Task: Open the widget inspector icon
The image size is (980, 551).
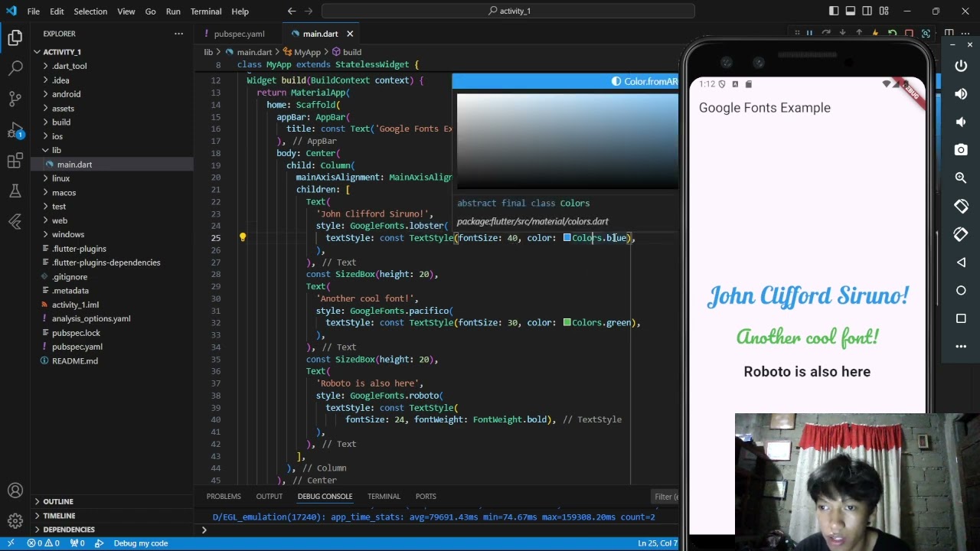Action: (926, 34)
